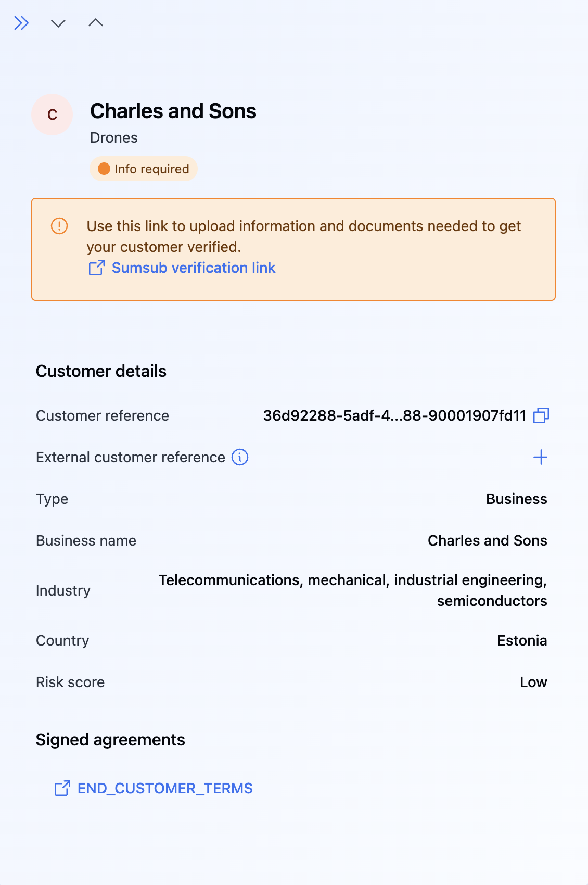The height and width of the screenshot is (885, 588).
Task: Open the END_CUSTOMER_TERMS agreement
Action: click(165, 788)
